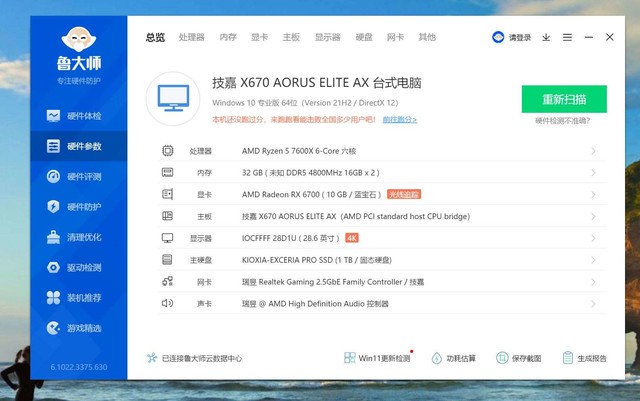Switch to the 显卡 graphics tab
The width and height of the screenshot is (640, 401).
[260, 37]
